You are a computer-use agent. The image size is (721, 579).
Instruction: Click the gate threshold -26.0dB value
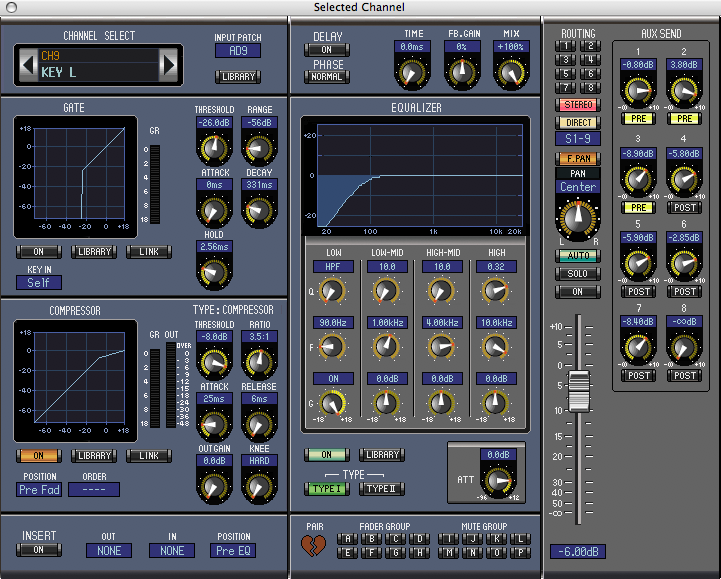(x=214, y=123)
